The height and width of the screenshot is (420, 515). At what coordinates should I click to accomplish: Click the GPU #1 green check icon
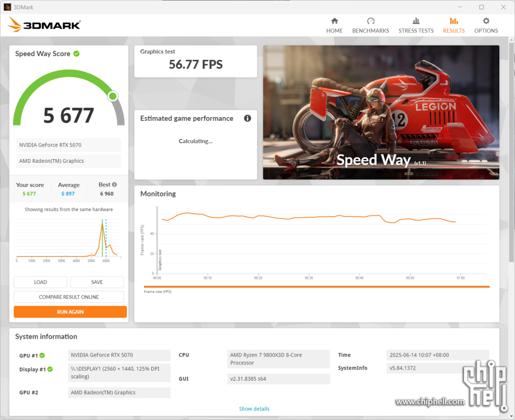click(43, 355)
